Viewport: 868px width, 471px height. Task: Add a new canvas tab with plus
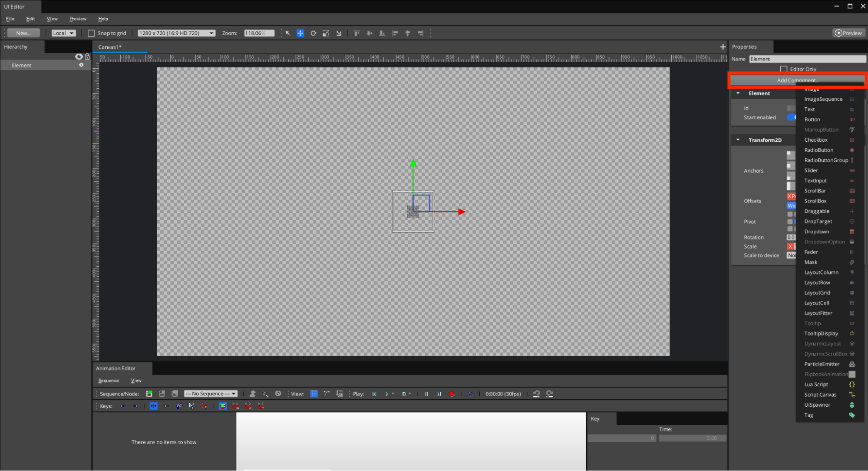pyautogui.click(x=723, y=47)
